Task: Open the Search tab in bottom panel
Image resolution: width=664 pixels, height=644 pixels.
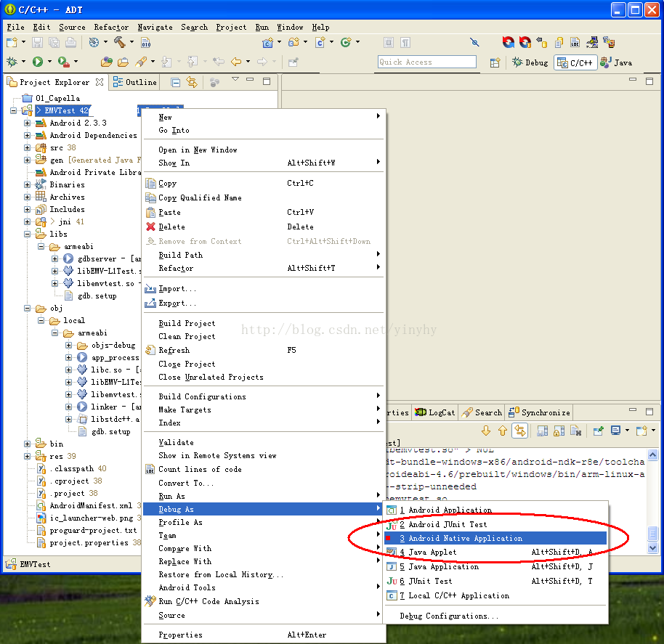Action: 482,412
